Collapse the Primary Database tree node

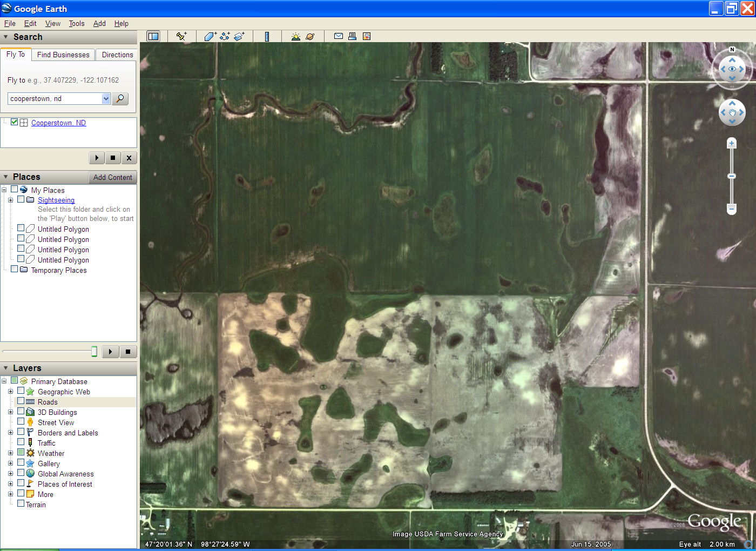pyautogui.click(x=4, y=381)
